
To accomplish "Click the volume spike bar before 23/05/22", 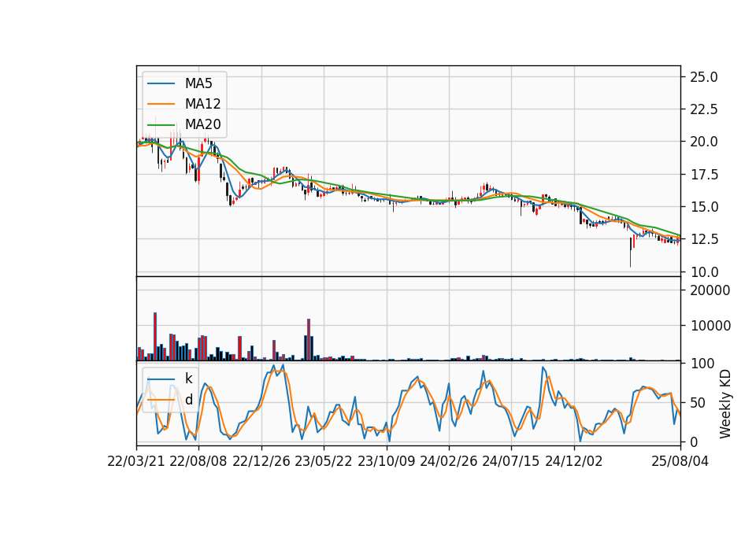I will pos(309,340).
